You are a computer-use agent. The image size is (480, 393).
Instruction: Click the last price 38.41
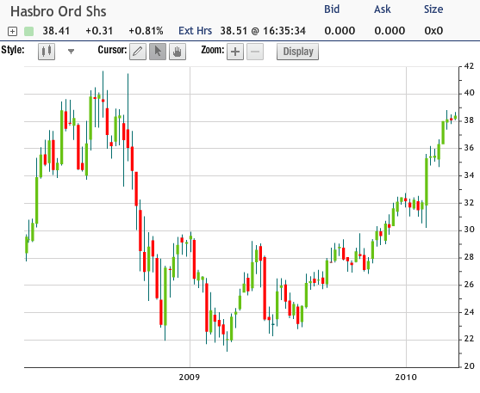56,31
